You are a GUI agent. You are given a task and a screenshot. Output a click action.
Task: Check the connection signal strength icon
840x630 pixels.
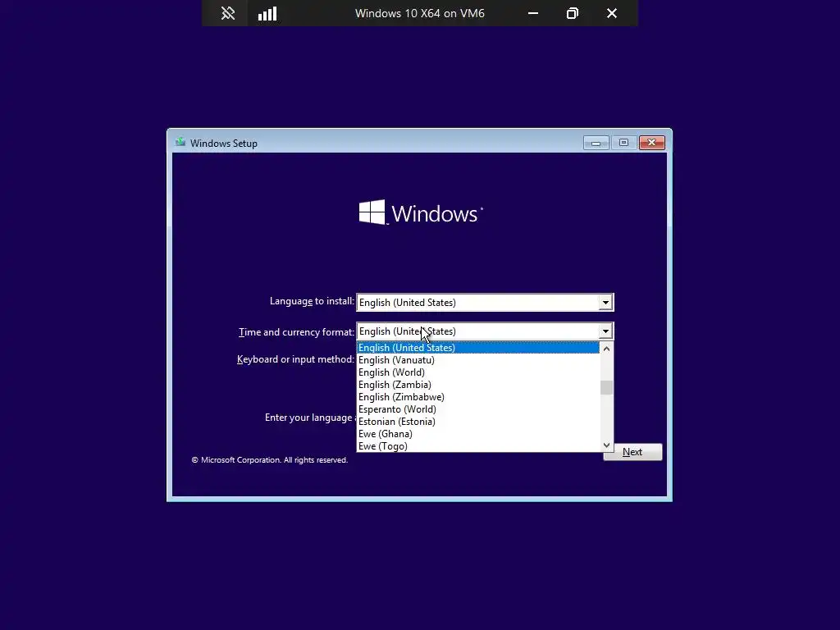(267, 13)
